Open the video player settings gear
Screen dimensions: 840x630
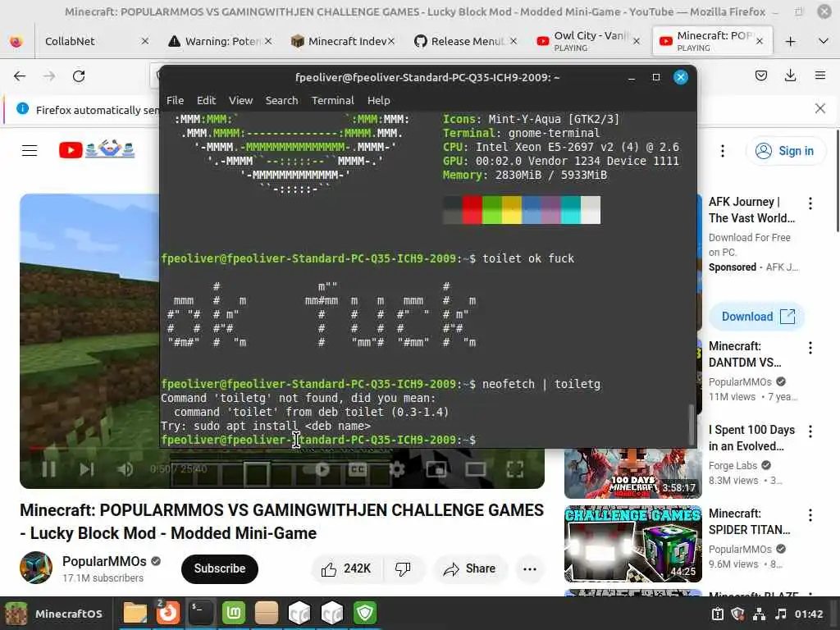pyautogui.click(x=397, y=469)
